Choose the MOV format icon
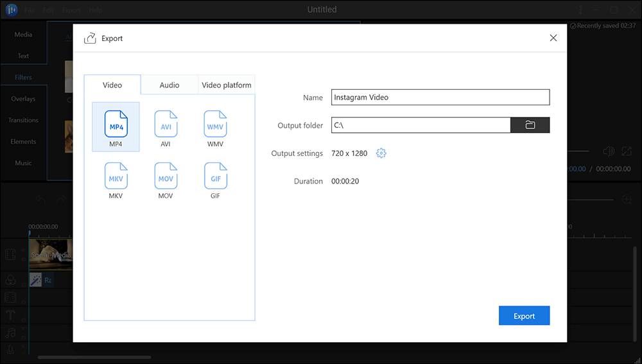642x364 pixels. click(166, 176)
